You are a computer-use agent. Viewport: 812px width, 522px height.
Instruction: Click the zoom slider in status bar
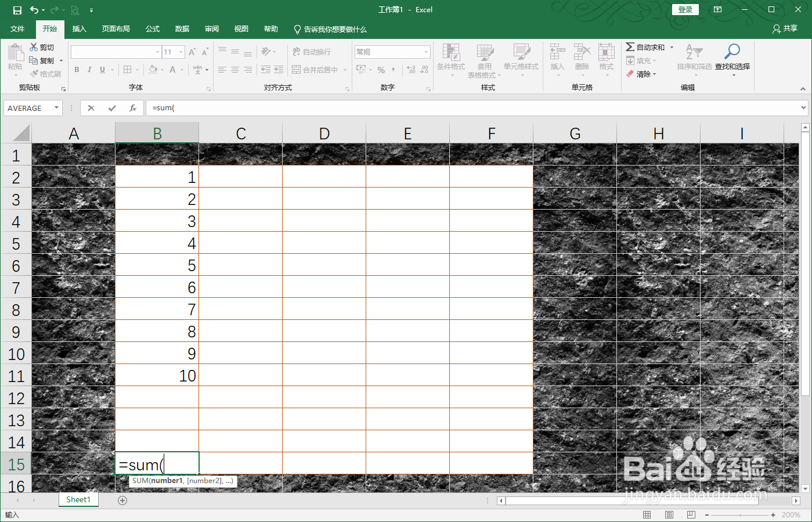(741, 515)
